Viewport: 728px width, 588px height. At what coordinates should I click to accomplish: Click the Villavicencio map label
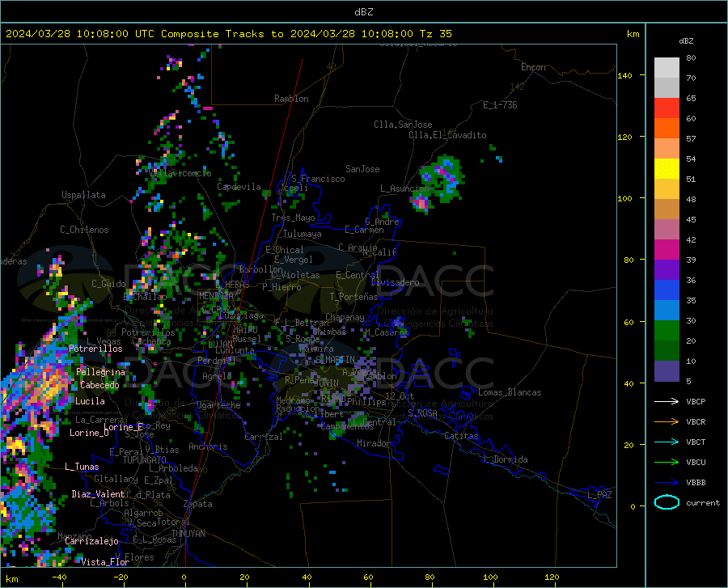click(180, 173)
